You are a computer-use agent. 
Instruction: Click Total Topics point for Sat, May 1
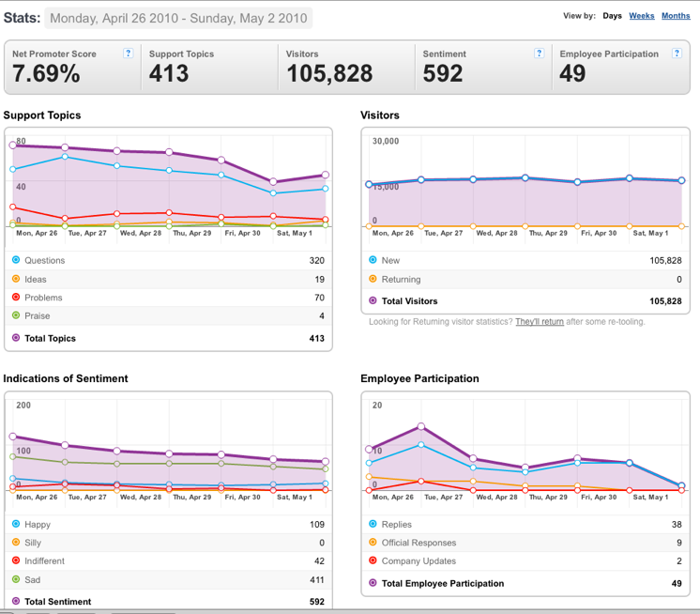(273, 182)
